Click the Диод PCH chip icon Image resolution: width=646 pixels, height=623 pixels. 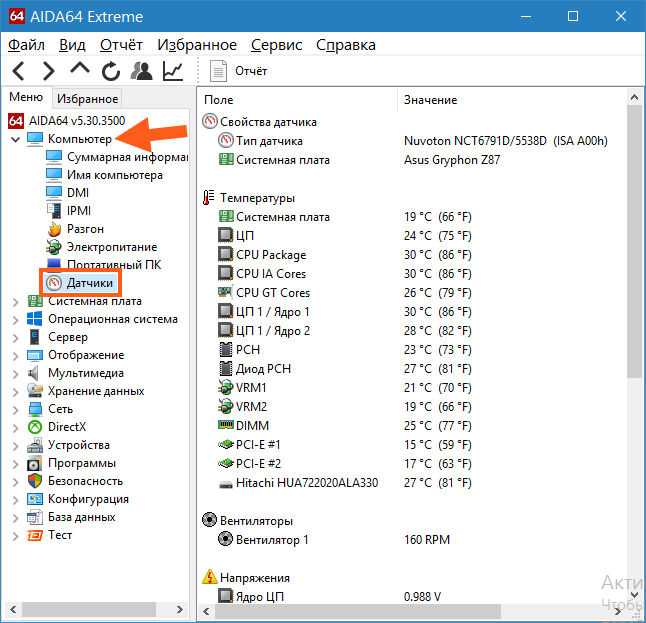(x=225, y=368)
